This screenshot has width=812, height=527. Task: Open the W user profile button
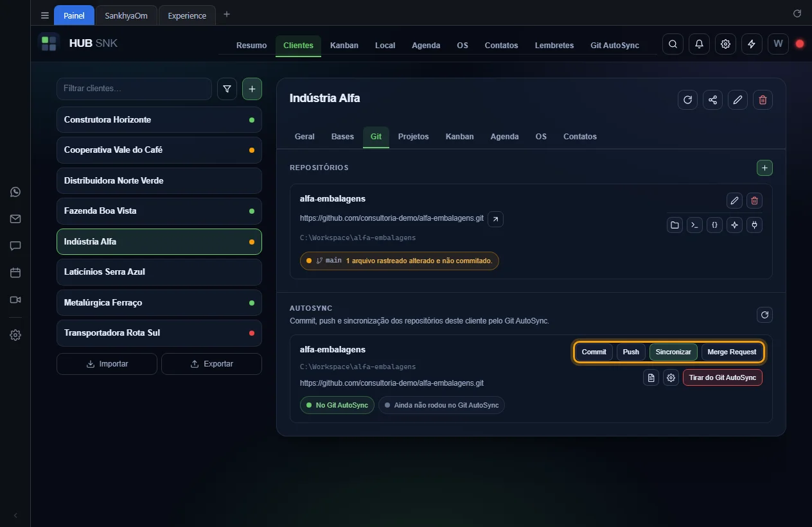(x=778, y=44)
